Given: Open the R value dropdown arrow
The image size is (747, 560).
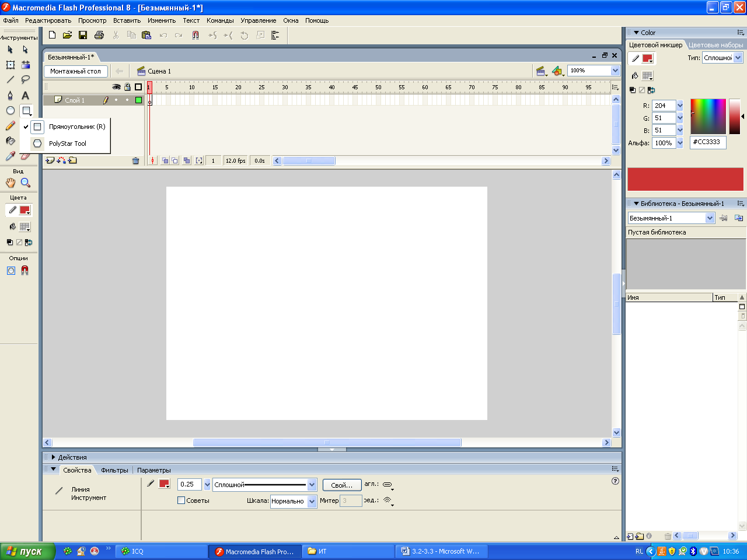Looking at the screenshot, I should (x=680, y=106).
